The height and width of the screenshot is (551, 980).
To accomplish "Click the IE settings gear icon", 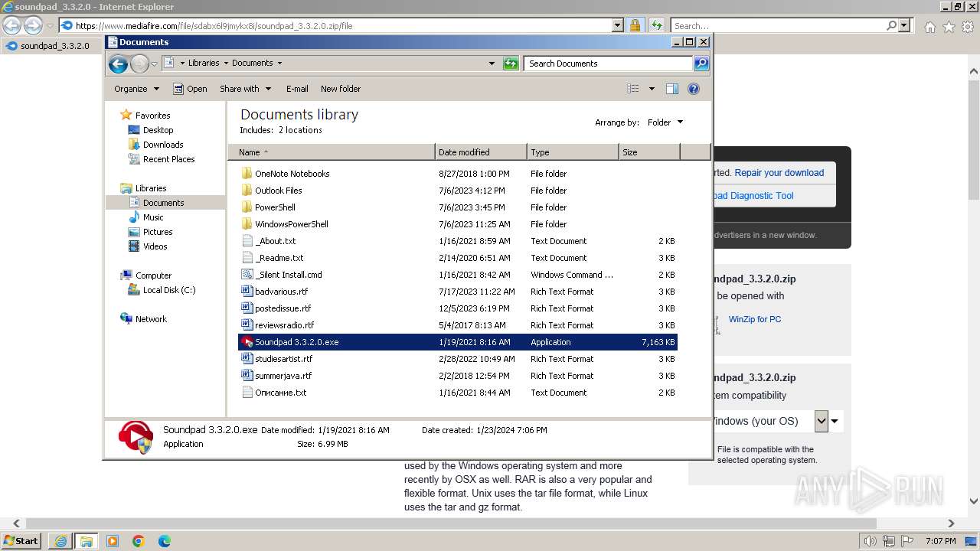I will pyautogui.click(x=968, y=27).
